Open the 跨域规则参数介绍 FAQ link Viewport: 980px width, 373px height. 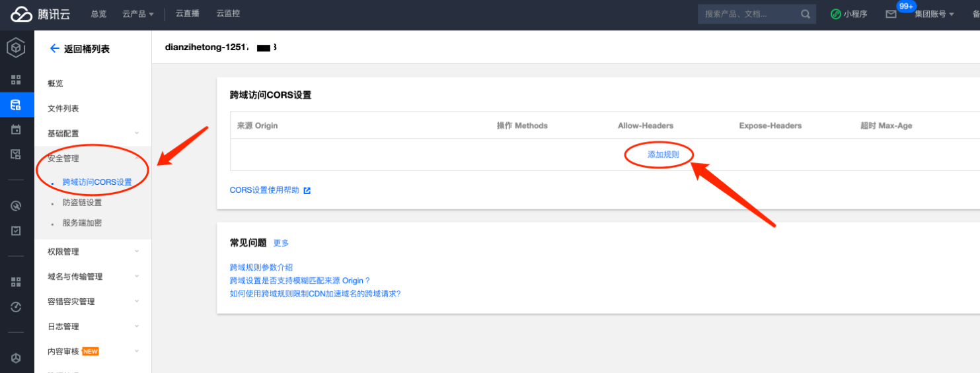[261, 267]
